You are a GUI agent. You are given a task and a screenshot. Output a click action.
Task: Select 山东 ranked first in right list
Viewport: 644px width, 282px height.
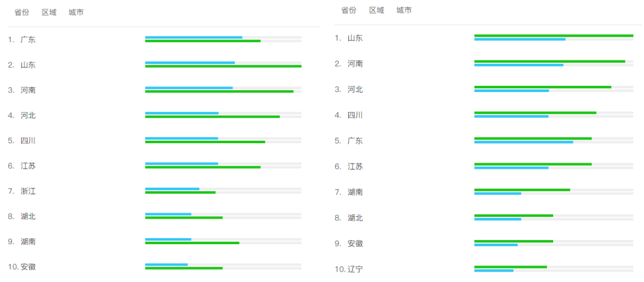pyautogui.click(x=355, y=38)
